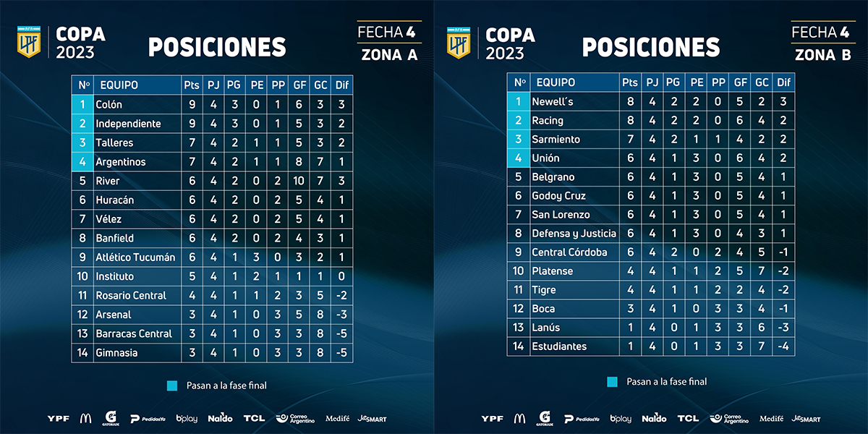Select the Gatorade logo under Zona B table
The width and height of the screenshot is (868, 434).
544,418
